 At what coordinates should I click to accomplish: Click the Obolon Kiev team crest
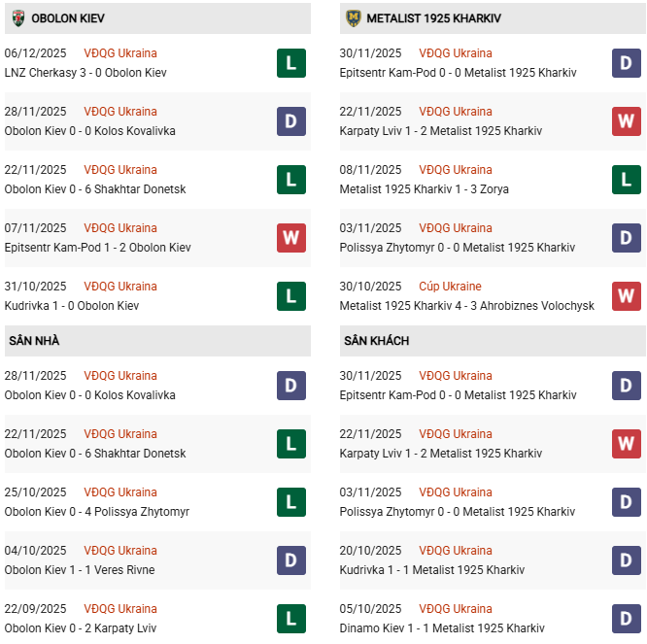click(18, 18)
